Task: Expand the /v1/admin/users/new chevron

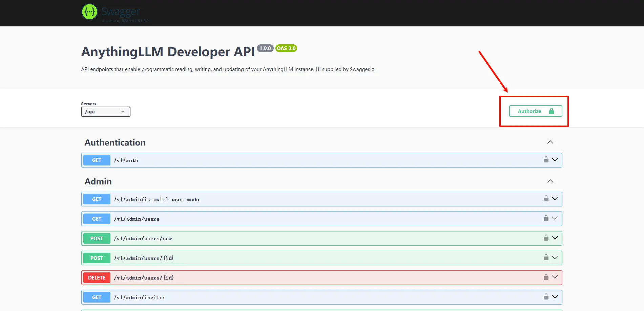Action: pos(555,238)
